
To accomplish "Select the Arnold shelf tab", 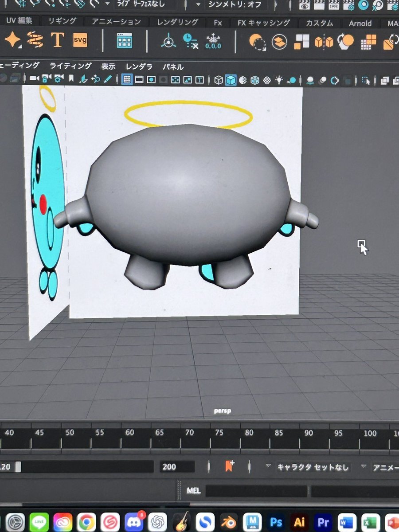I will 360,23.
